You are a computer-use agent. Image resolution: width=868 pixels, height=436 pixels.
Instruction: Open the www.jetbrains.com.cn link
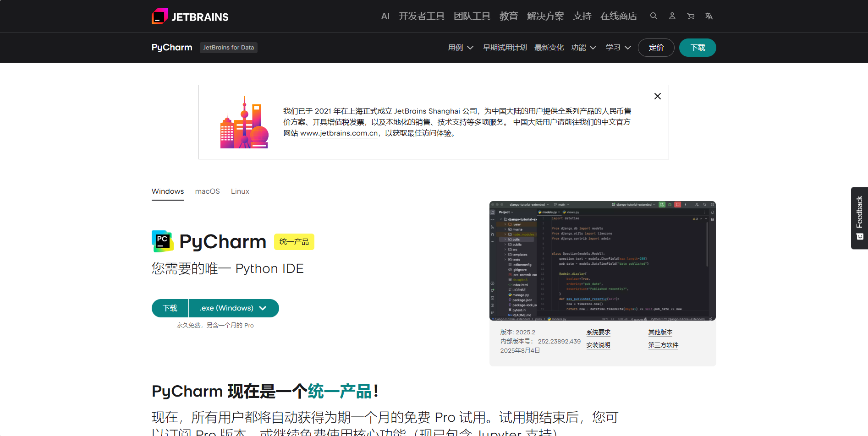click(339, 133)
